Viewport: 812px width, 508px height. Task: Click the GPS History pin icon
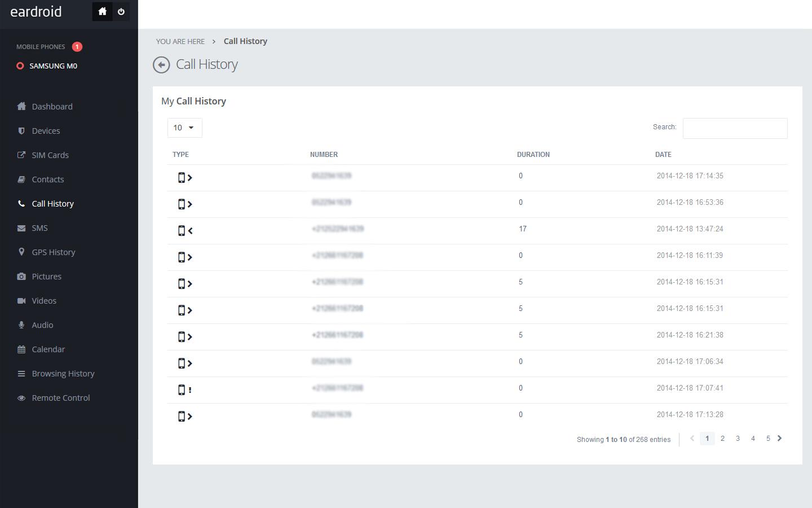pos(21,252)
